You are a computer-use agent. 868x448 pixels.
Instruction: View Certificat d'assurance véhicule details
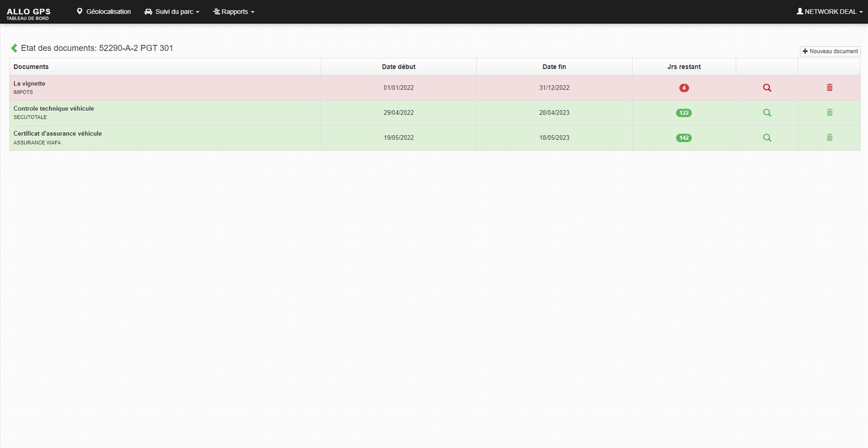coord(767,138)
